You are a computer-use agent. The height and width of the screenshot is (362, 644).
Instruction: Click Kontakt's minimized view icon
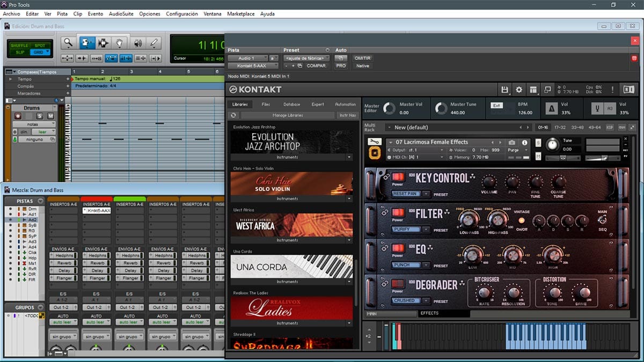pos(547,90)
